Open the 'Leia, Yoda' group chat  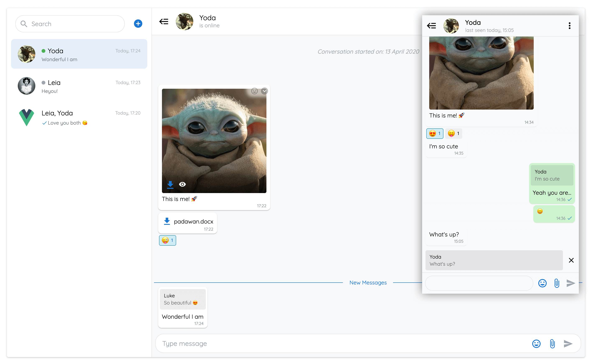point(79,117)
